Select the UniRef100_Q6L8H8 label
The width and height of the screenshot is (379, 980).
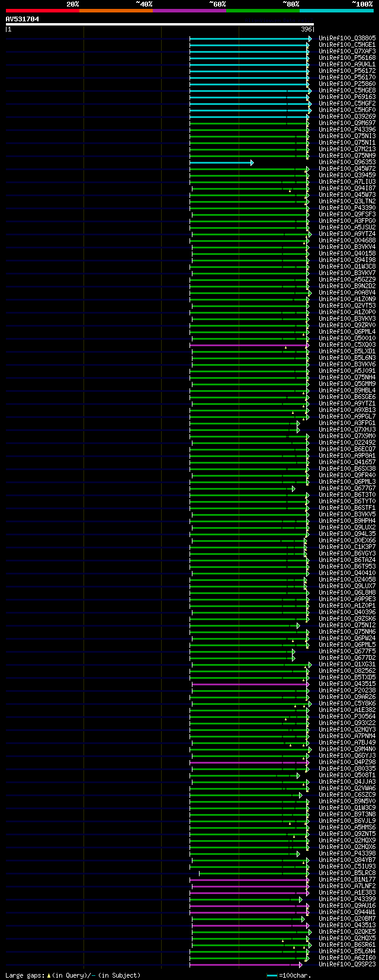(x=347, y=592)
